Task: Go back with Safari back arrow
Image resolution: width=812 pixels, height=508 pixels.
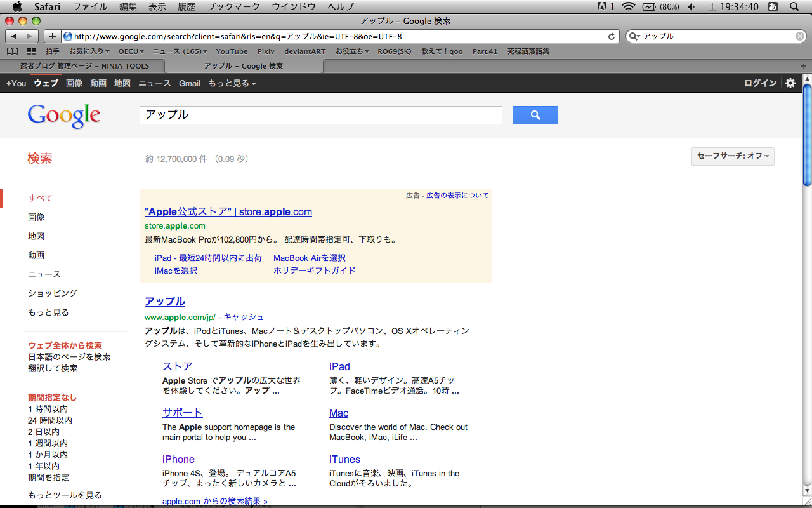Action: point(13,36)
